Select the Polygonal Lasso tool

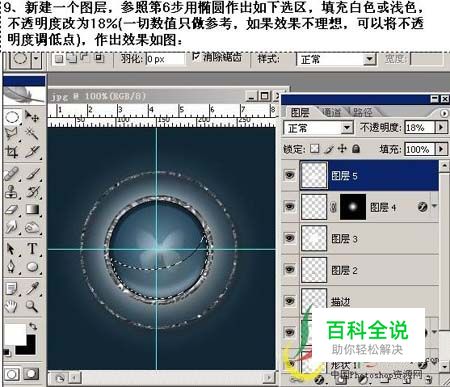12,134
